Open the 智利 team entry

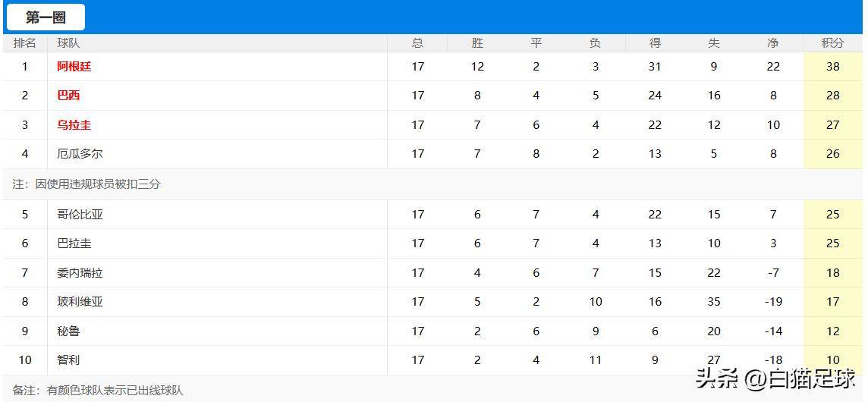coord(68,360)
